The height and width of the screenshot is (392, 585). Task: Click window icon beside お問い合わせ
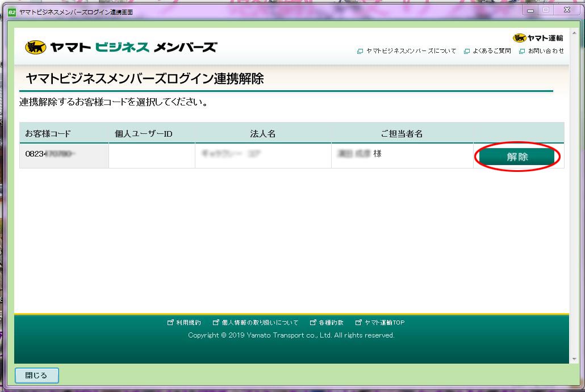tap(522, 51)
